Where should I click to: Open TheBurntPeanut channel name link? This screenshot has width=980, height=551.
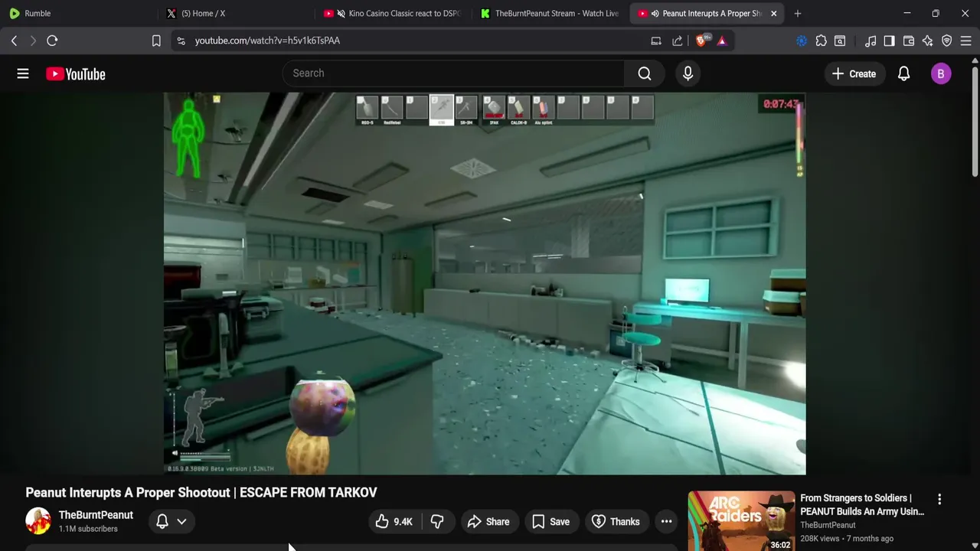coord(96,515)
